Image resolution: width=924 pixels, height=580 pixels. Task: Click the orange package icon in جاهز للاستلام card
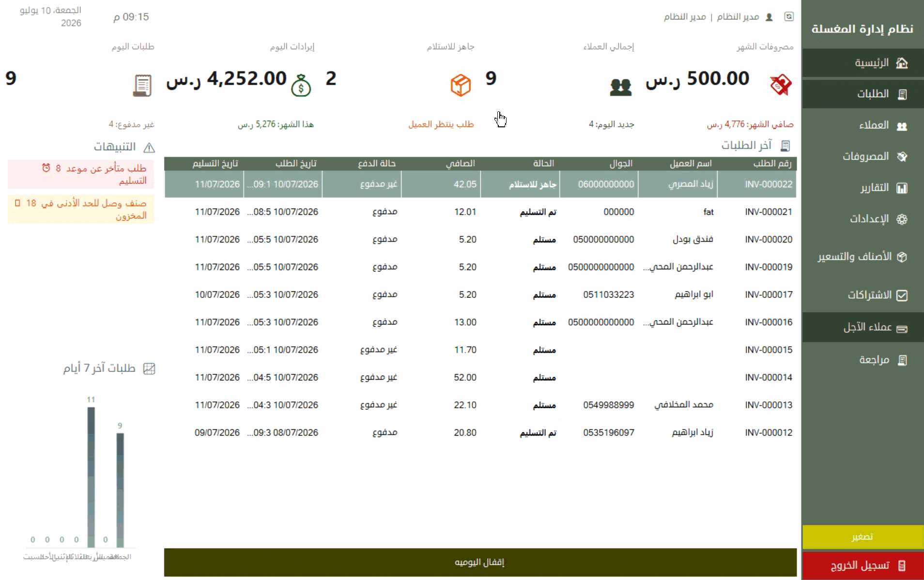(461, 85)
